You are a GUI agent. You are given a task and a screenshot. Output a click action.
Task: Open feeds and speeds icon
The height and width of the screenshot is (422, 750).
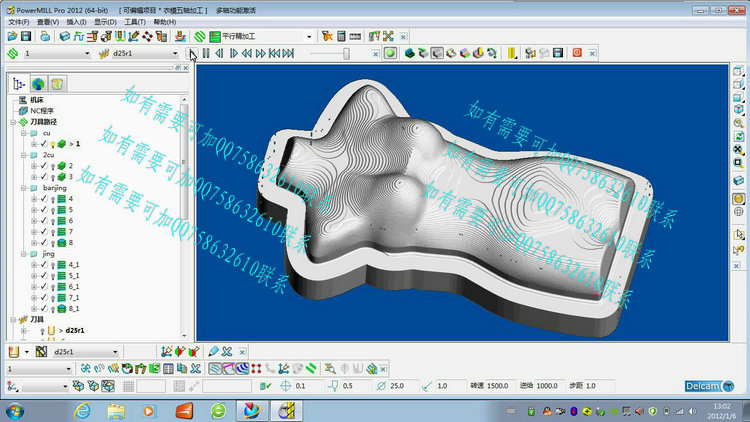pyautogui.click(x=78, y=36)
